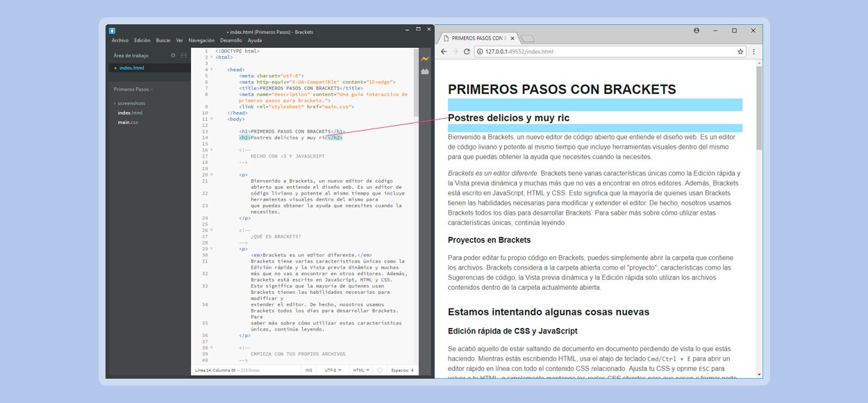Bookmark this page with the star icon
The image size is (868, 403).
pyautogui.click(x=741, y=51)
